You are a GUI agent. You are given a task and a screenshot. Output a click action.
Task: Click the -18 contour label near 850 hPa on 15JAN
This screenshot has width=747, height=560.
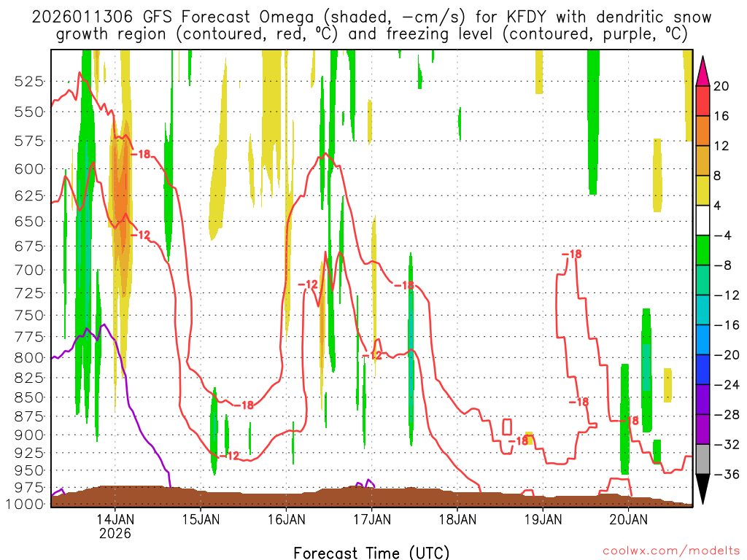point(244,405)
